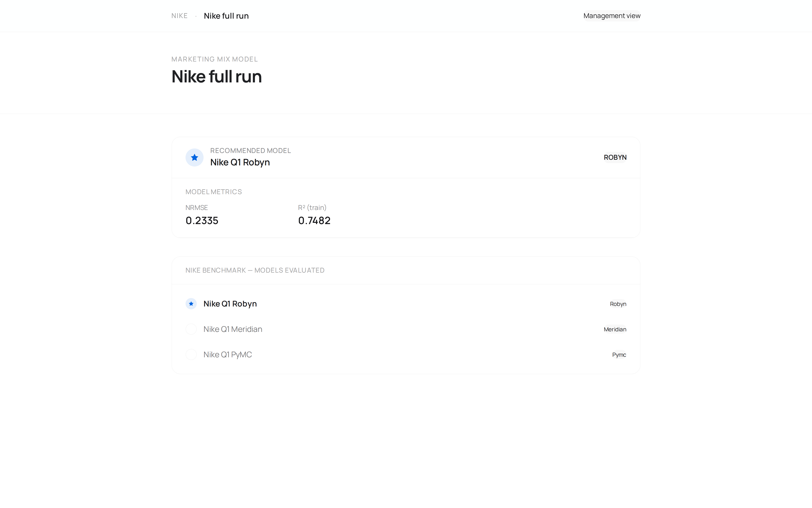Click the 'NIKE BENCHMARK — MODELS EVALUATED' header
This screenshot has height=508, width=812.
pos(255,271)
